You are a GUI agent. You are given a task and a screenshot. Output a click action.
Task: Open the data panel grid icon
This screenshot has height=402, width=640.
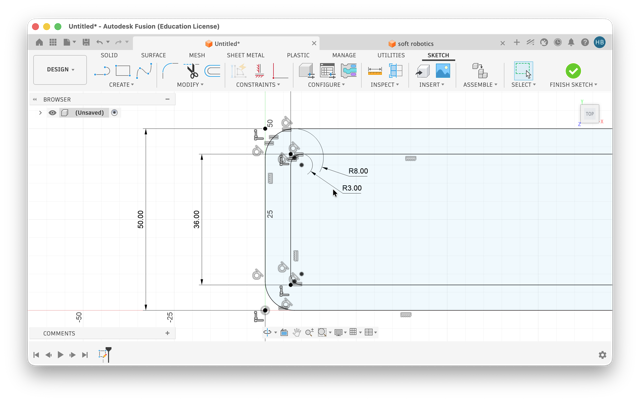tap(53, 42)
